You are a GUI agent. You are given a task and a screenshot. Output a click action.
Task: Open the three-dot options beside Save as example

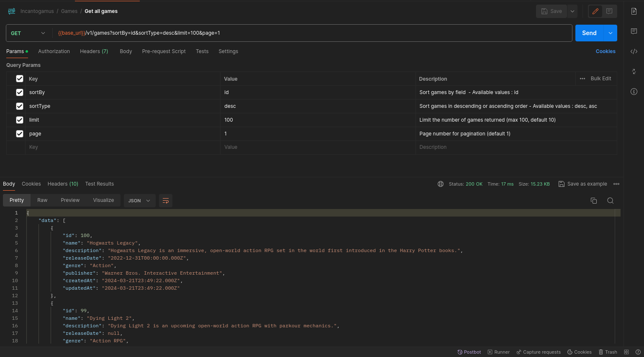pyautogui.click(x=616, y=184)
